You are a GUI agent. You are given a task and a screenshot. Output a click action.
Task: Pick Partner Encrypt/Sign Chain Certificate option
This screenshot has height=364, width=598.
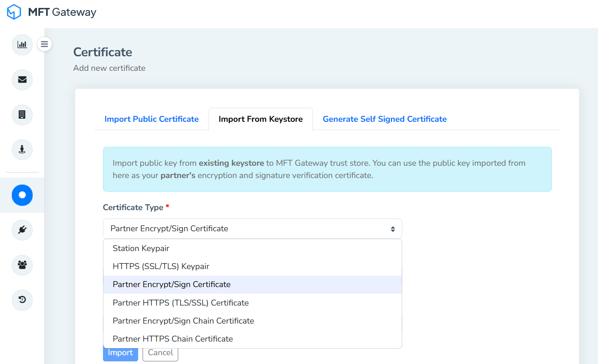tap(183, 321)
